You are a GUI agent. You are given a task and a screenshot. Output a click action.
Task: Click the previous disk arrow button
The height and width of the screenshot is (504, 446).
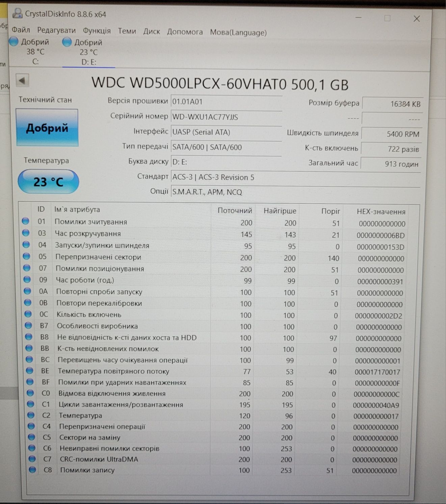pos(22,81)
